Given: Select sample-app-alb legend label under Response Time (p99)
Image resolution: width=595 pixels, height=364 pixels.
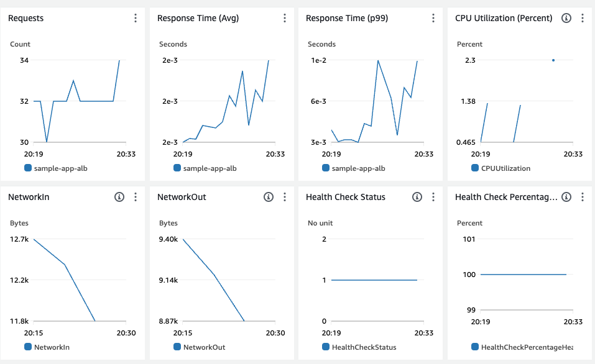Looking at the screenshot, I should (359, 168).
